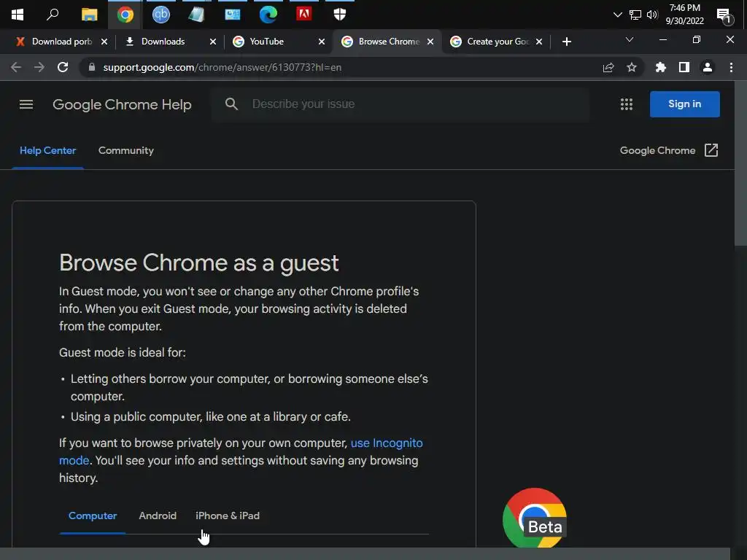747x560 pixels.
Task: Toggle the browser side panel
Action: [684, 68]
